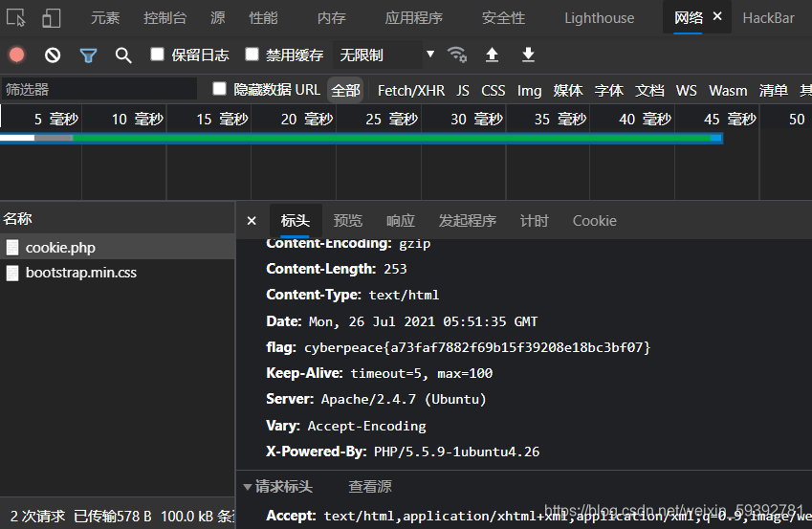Close the 网络 tab with X
This screenshot has width=812, height=529.
717,16
